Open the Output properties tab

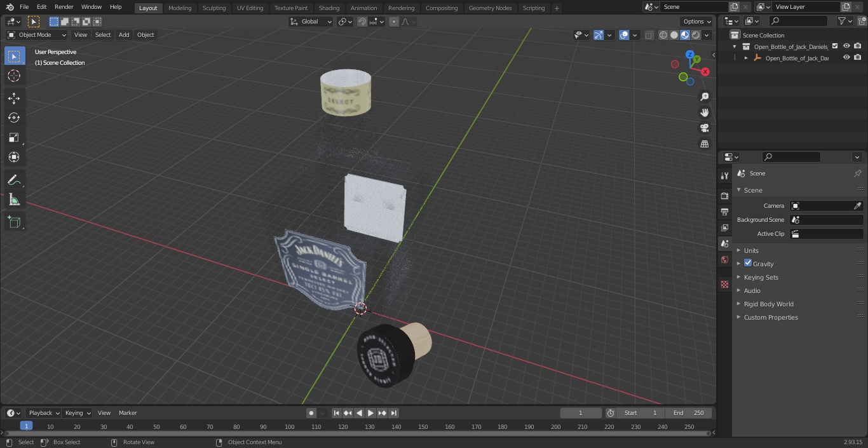(724, 212)
